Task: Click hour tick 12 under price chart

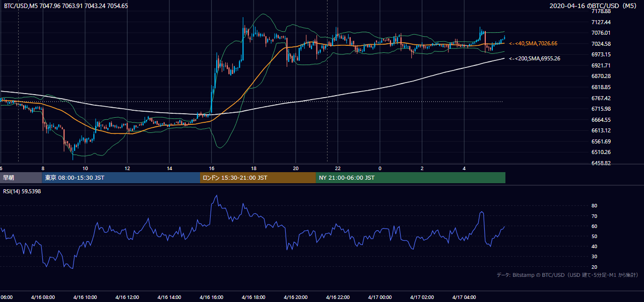Action: pyautogui.click(x=127, y=168)
